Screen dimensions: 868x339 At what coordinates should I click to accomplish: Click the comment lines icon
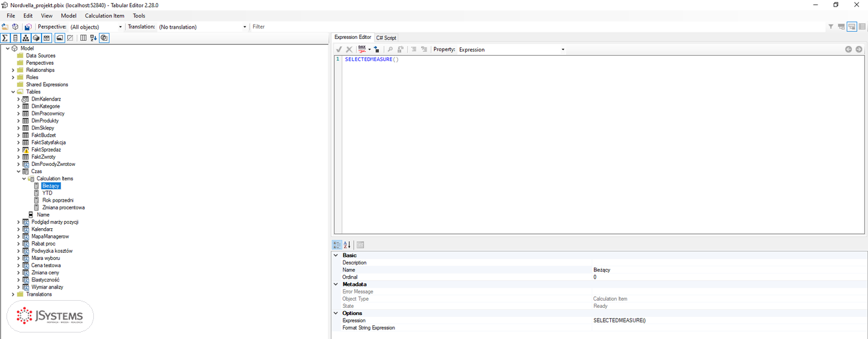point(414,49)
